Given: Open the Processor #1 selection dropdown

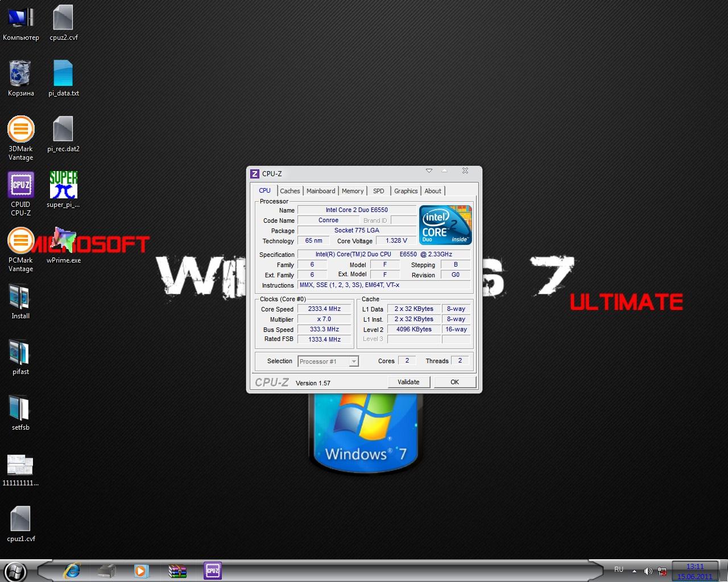Looking at the screenshot, I should pos(328,361).
